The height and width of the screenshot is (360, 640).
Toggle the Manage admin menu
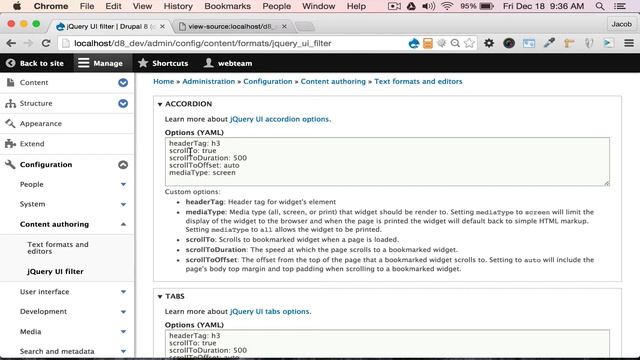tap(100, 63)
